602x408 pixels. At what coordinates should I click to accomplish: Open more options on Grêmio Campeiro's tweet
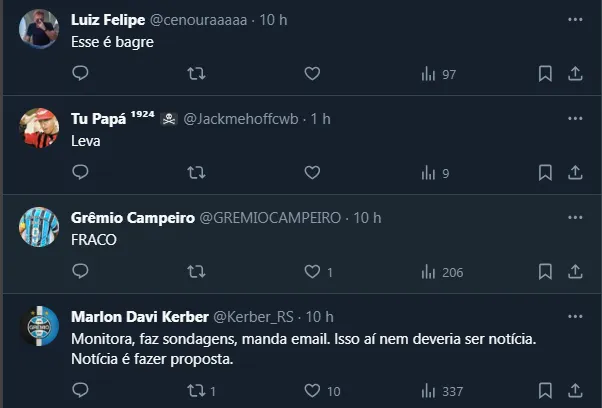tap(575, 218)
